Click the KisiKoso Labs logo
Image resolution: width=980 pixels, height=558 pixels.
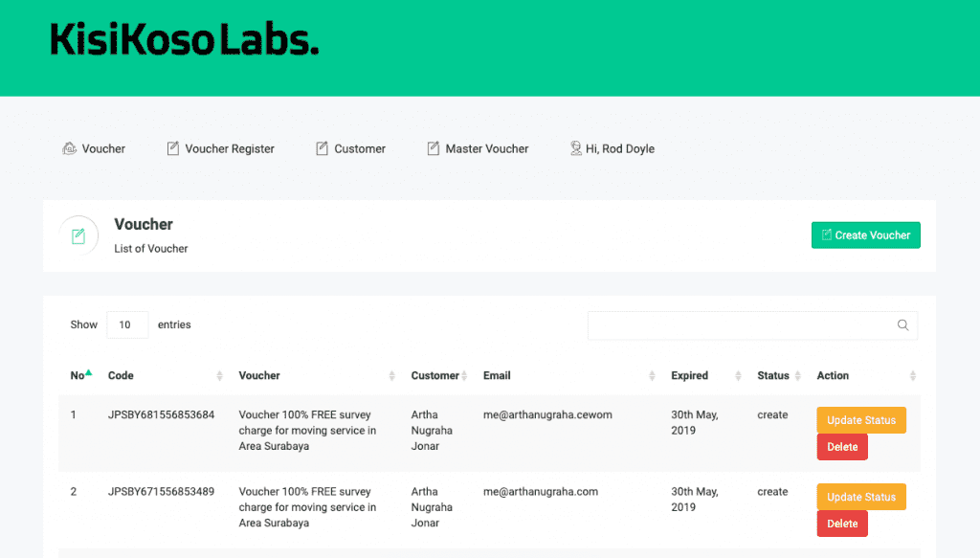[184, 40]
